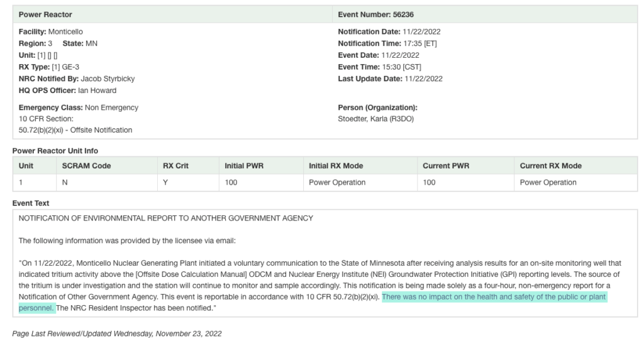
Task: Click the Emergency Class: Non Emergency text
Action: click(x=79, y=107)
